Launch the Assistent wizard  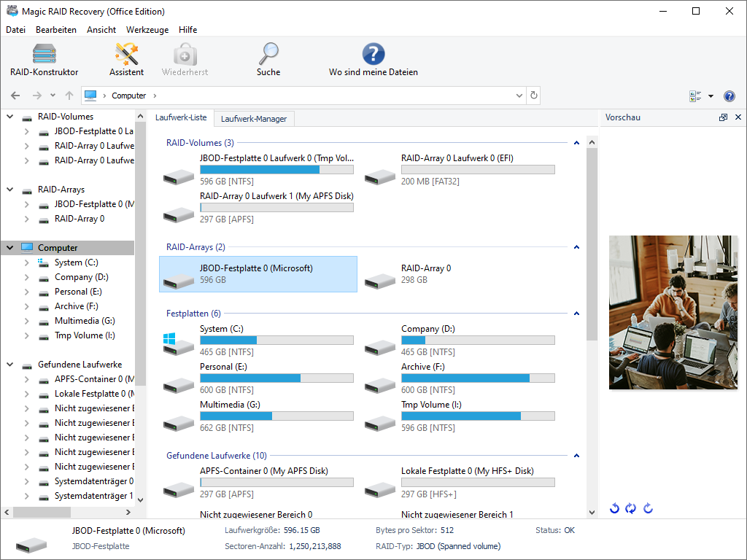126,60
